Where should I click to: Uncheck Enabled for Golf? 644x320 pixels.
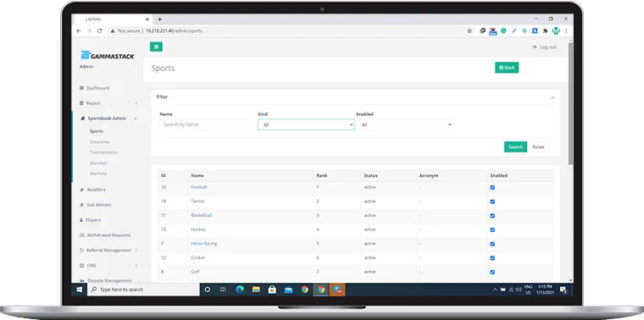click(492, 272)
